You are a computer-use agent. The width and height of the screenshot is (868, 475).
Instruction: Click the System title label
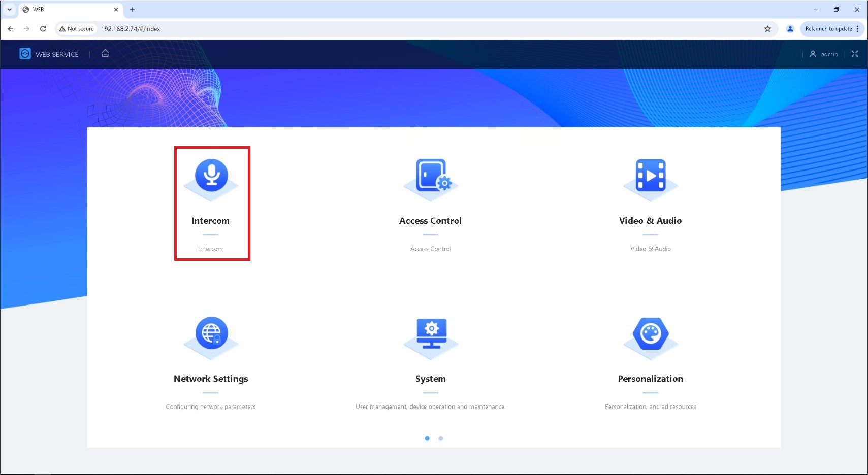click(430, 379)
